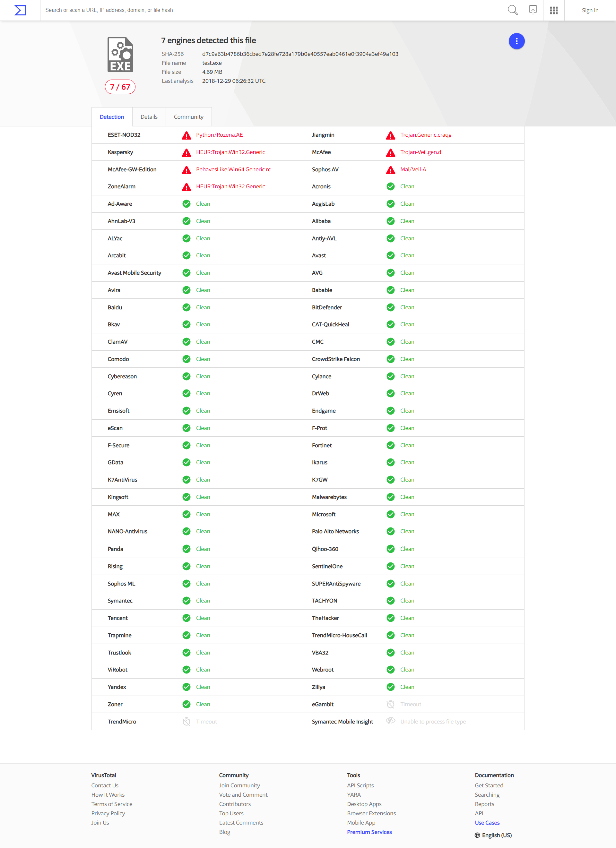The height and width of the screenshot is (848, 616).
Task: Click the magnifying glass search icon
Action: click(512, 10)
